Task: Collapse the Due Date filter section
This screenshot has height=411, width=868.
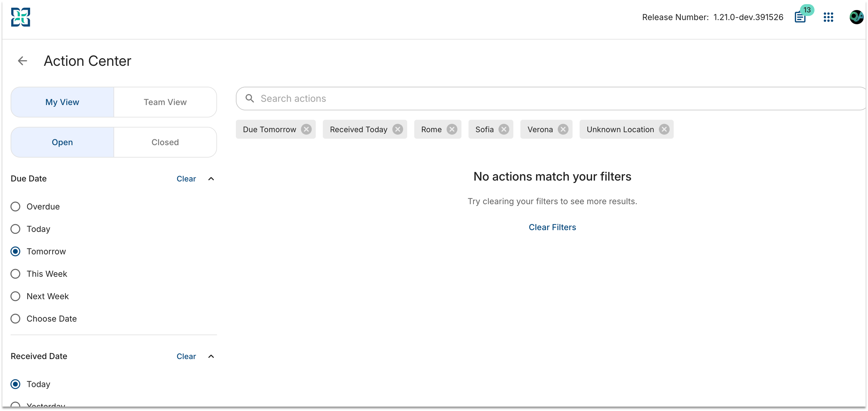Action: click(211, 179)
